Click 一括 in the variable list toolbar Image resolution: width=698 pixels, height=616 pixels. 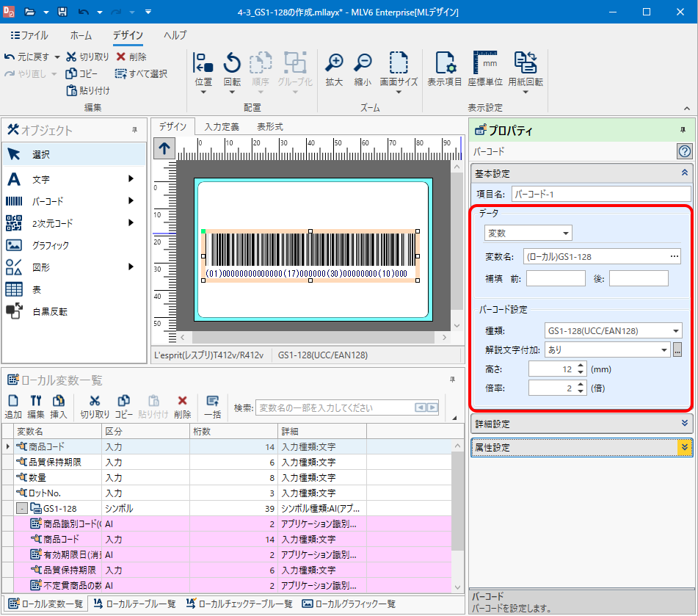[x=212, y=407]
